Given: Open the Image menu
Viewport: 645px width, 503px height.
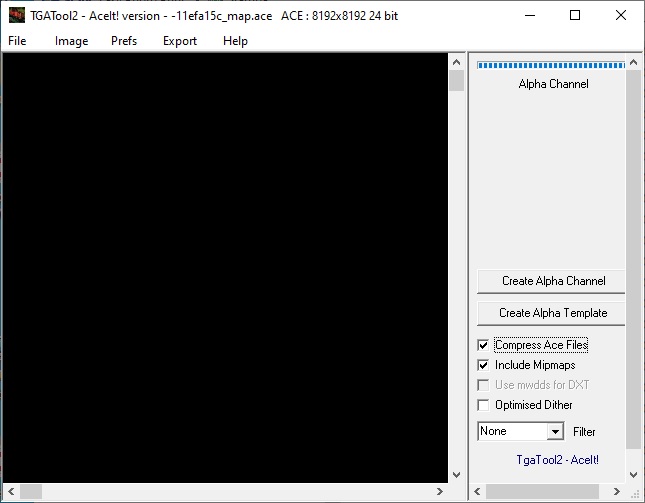Looking at the screenshot, I should (71, 41).
